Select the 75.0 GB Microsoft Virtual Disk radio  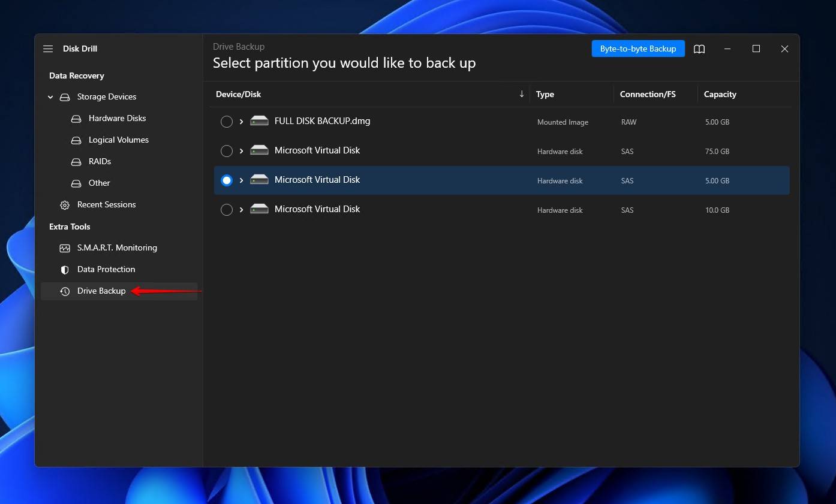tap(227, 151)
